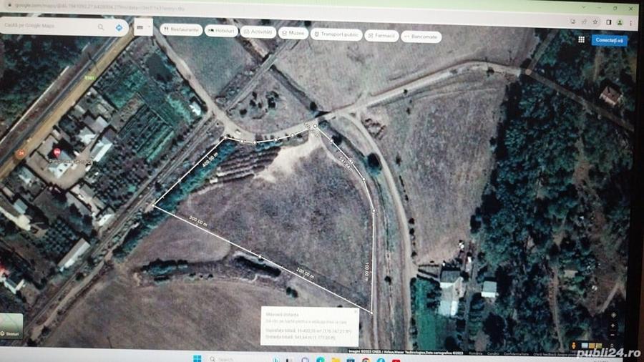Click the orange road marker 24 on the highway
Screen dimensions: 644x362
pos(20,154)
